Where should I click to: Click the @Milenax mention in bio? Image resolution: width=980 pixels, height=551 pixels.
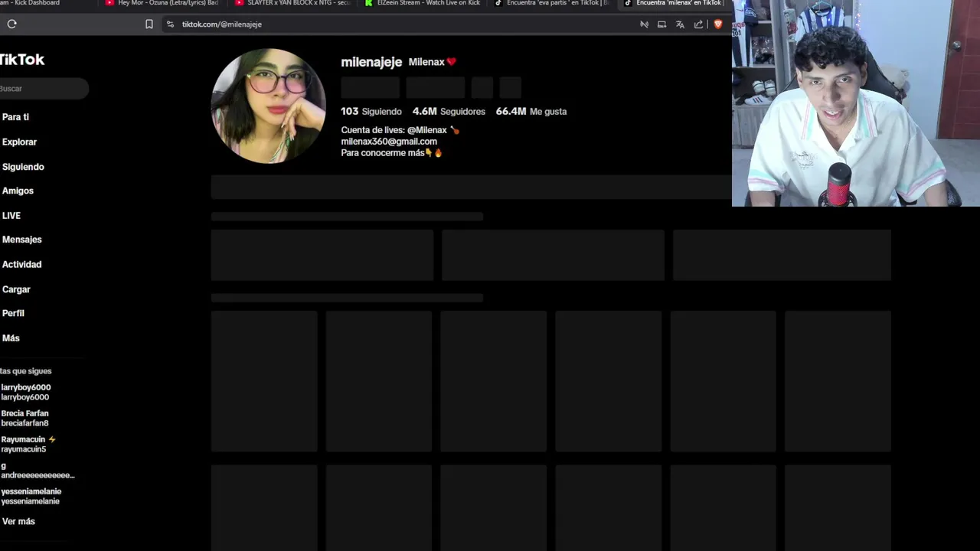click(427, 130)
